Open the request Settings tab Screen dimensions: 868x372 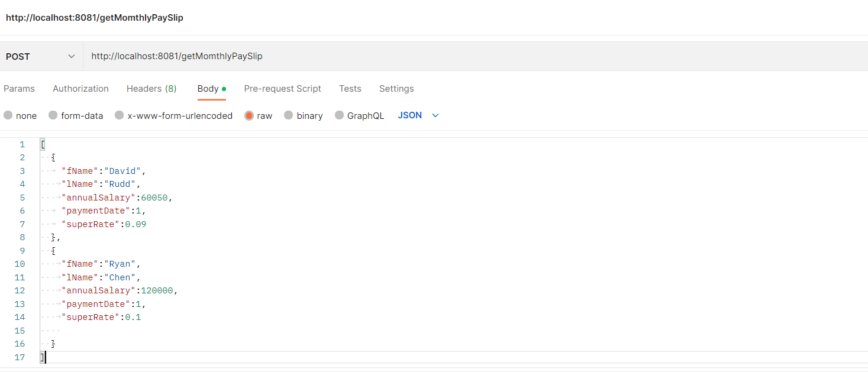click(x=396, y=88)
